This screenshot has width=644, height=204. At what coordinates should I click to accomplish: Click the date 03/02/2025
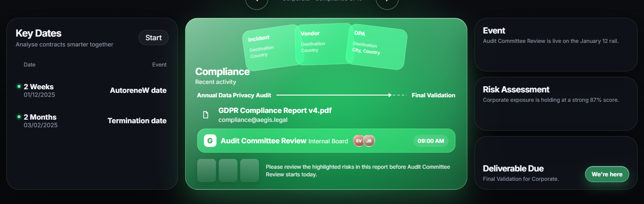41,125
